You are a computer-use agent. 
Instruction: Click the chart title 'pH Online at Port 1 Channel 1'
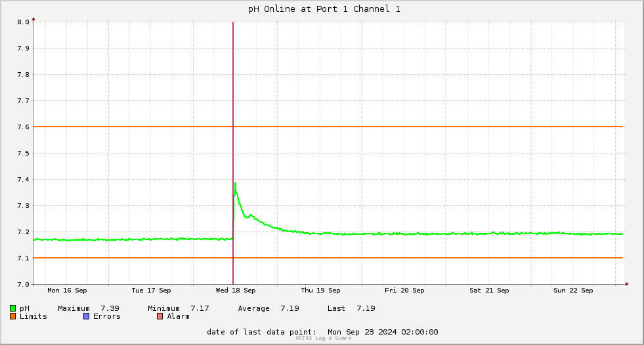(324, 9)
